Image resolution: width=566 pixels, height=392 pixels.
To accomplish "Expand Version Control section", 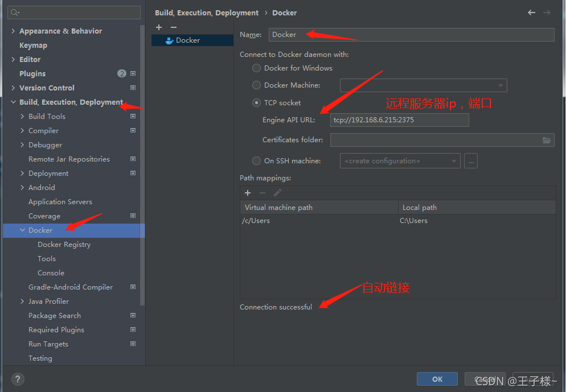I will pyautogui.click(x=13, y=88).
